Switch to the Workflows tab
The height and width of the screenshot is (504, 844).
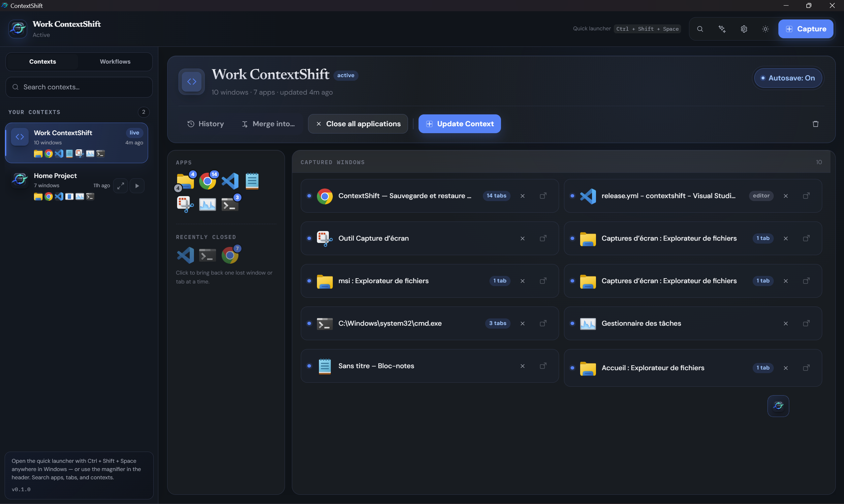tap(115, 61)
